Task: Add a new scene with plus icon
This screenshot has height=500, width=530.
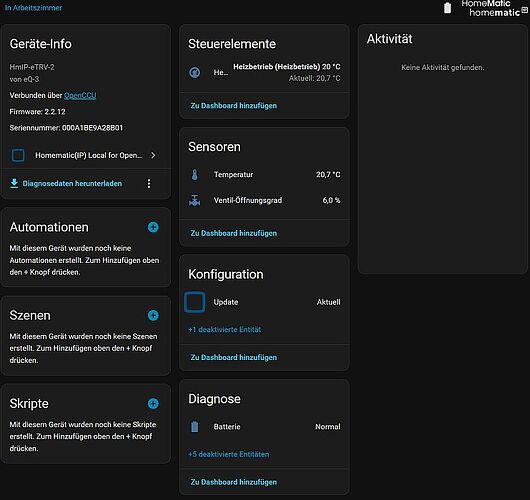Action: tap(153, 315)
